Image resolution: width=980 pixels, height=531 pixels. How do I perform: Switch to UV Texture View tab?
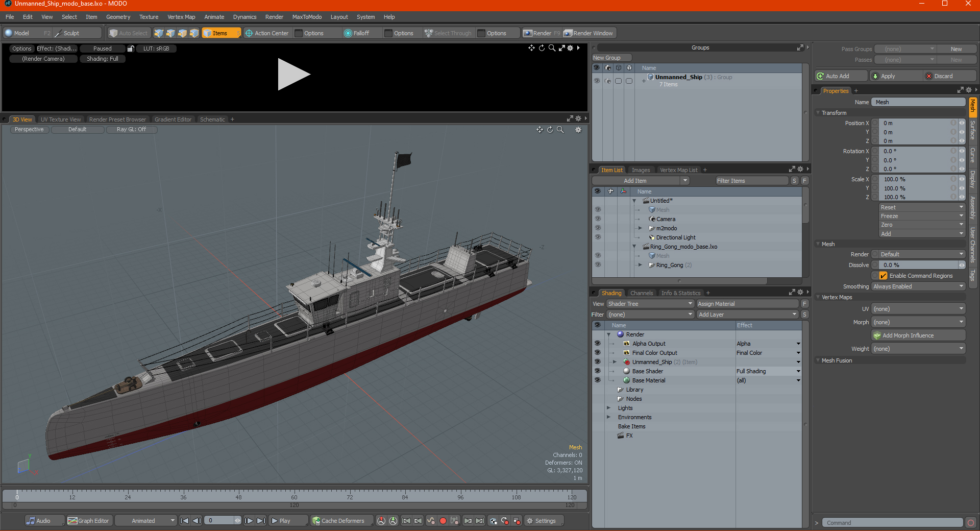click(61, 119)
